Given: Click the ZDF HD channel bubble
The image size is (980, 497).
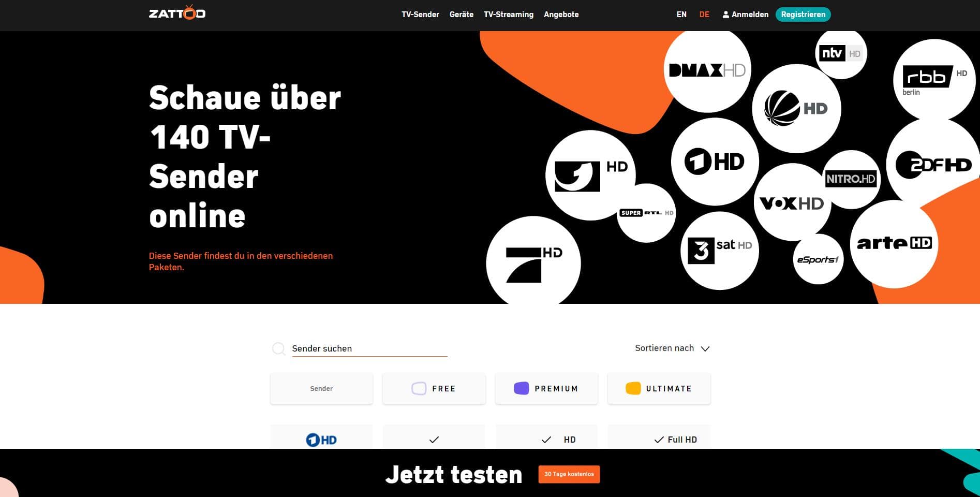Looking at the screenshot, I should (933, 165).
